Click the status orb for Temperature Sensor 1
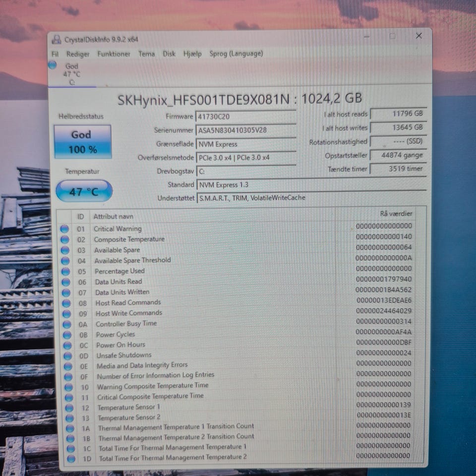476x476 pixels. click(x=69, y=408)
